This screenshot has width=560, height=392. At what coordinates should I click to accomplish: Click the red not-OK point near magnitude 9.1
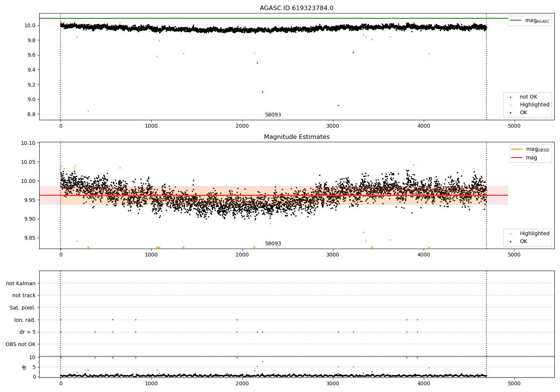click(x=262, y=92)
